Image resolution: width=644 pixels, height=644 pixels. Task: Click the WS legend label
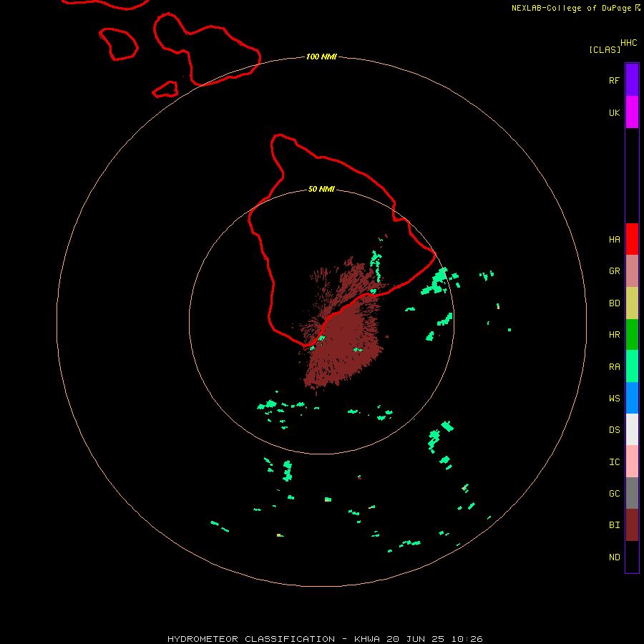(x=614, y=398)
